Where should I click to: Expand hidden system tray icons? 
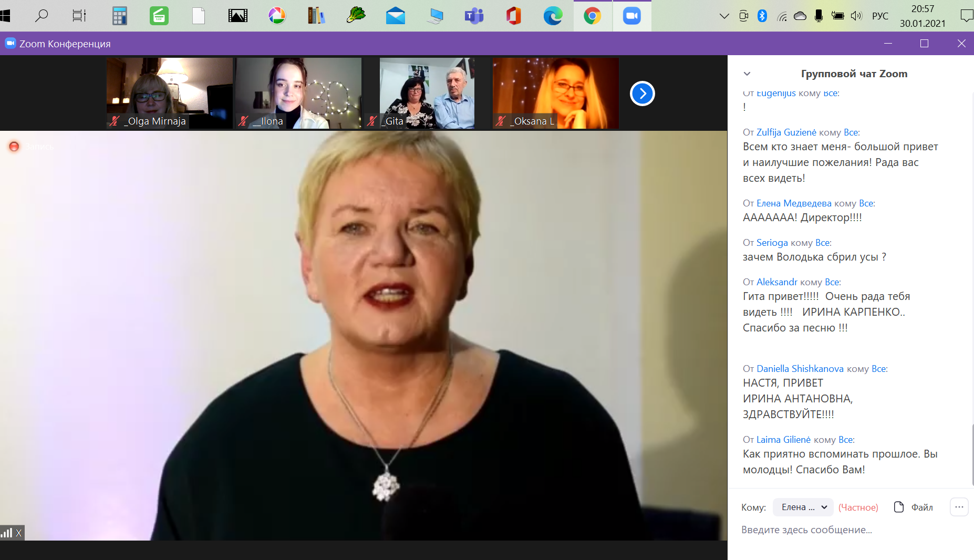tap(724, 16)
